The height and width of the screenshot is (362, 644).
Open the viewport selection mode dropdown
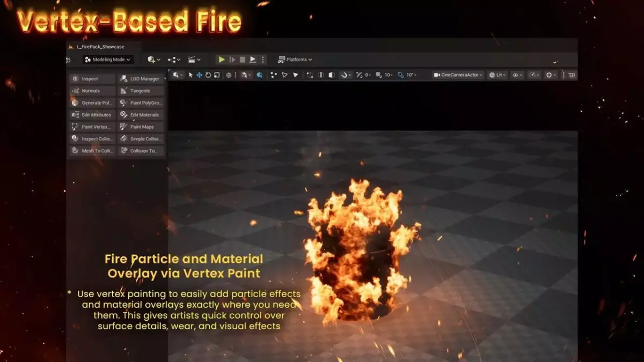tap(177, 75)
